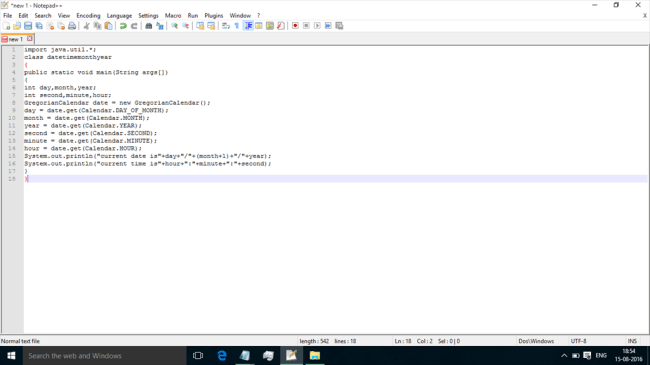Click the Copy toolbar icon
The width and height of the screenshot is (650, 365).
coord(97,26)
